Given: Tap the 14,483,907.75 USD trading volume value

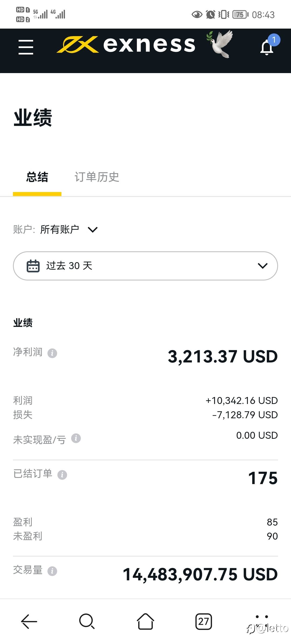Looking at the screenshot, I should pyautogui.click(x=200, y=574).
